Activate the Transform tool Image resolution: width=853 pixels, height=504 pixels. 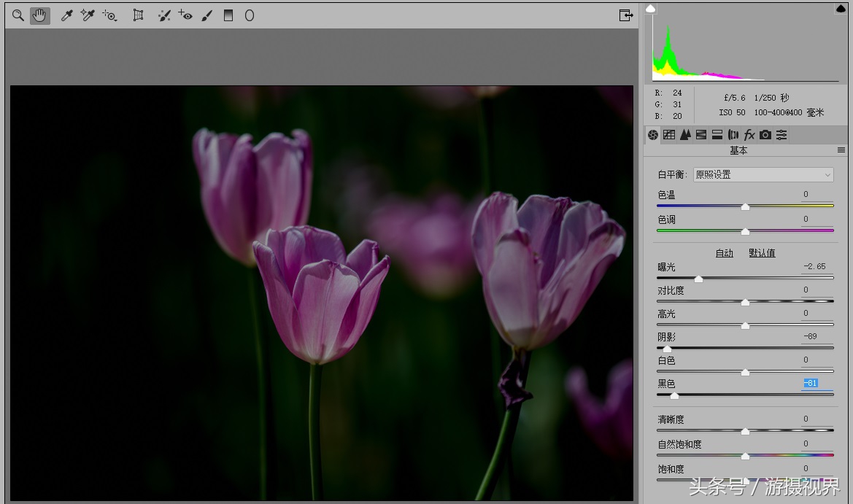[x=138, y=15]
